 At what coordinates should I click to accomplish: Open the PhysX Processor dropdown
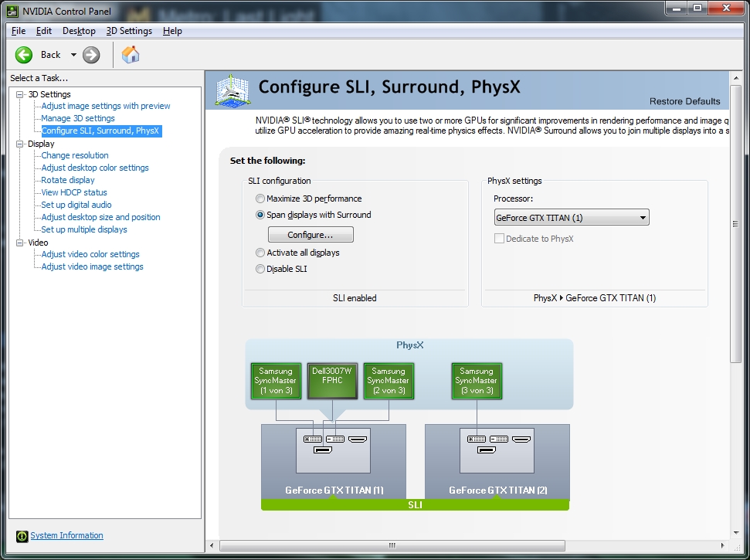point(571,218)
